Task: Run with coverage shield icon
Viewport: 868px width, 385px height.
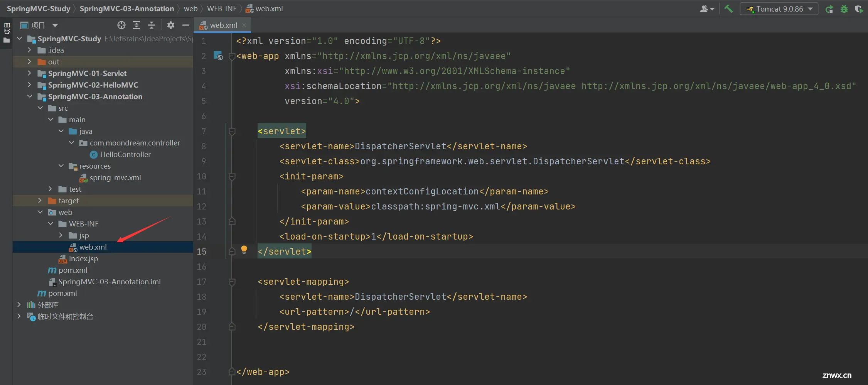Action: (x=859, y=9)
